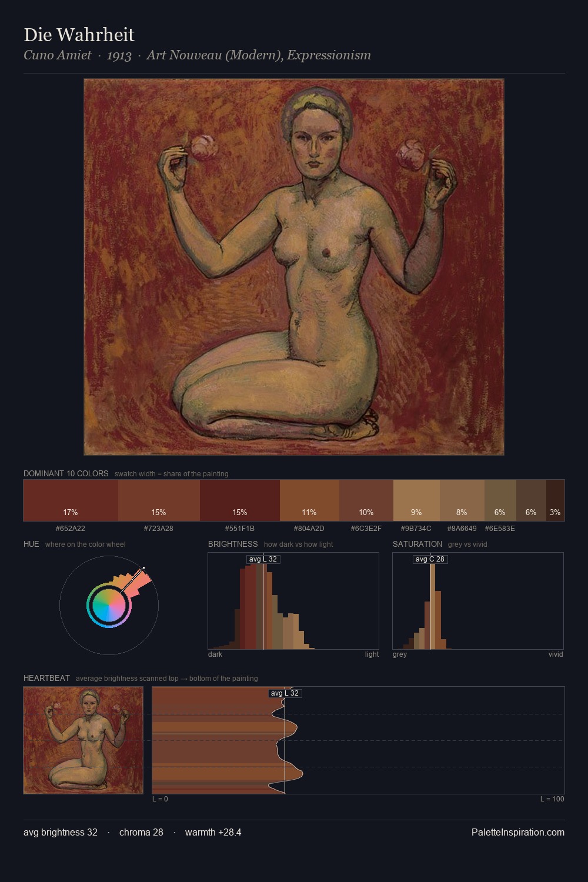Image resolution: width=588 pixels, height=882 pixels.
Task: Click the 'L = 100' axis label
Action: 552,799
